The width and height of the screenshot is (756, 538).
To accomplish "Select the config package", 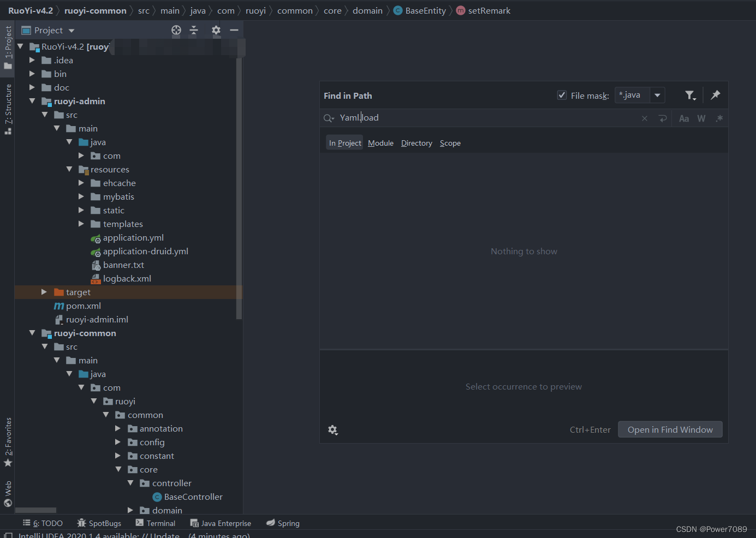I will [x=146, y=443].
